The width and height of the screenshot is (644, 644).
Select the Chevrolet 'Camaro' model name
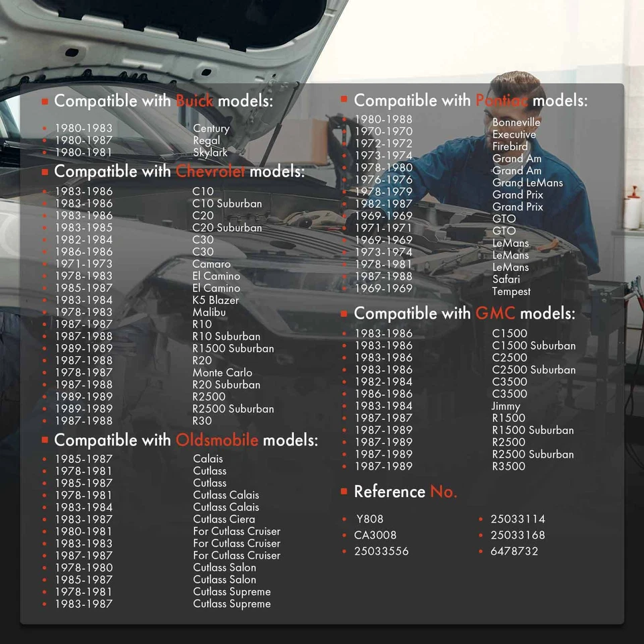coord(211,264)
